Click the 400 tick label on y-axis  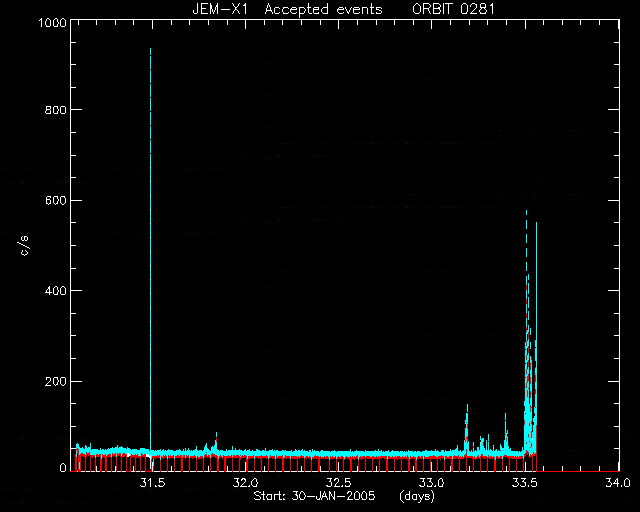55,291
